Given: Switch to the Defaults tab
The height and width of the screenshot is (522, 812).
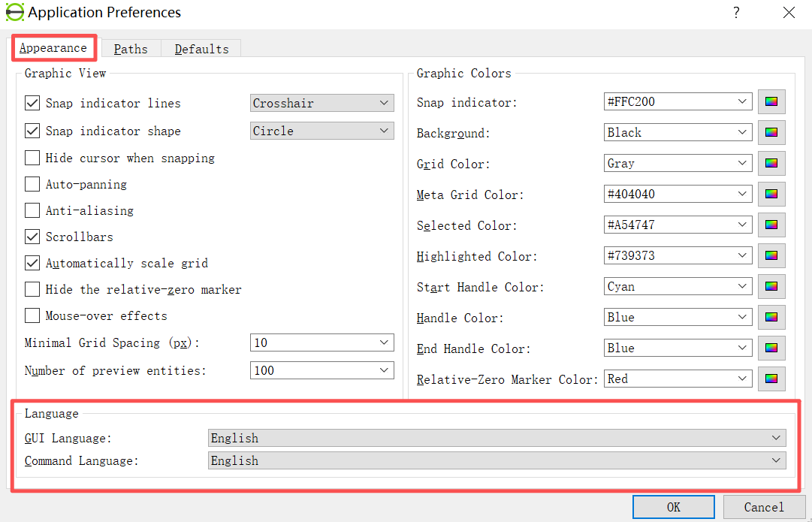Looking at the screenshot, I should 201,50.
